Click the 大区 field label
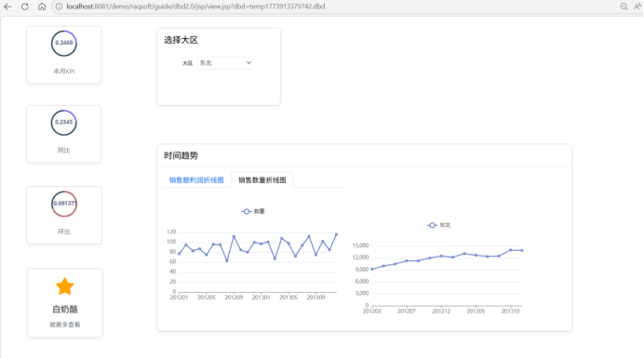This screenshot has height=358, width=644. coord(187,63)
